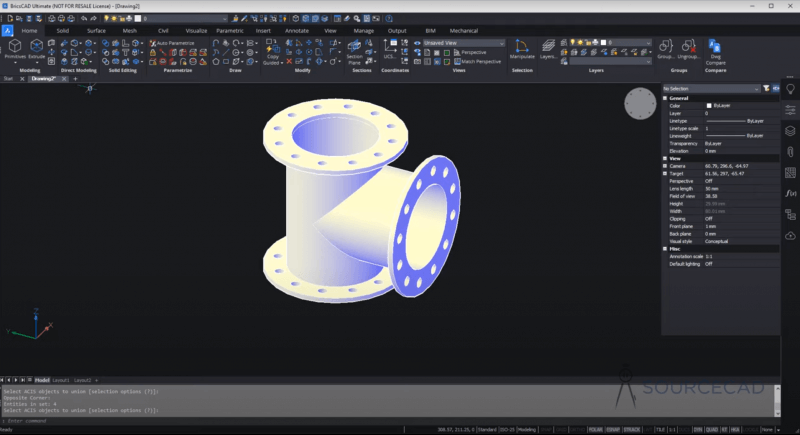Screen dimensions: 800x435
Task: Toggle ESNAP in the status bar
Action: 613,430
